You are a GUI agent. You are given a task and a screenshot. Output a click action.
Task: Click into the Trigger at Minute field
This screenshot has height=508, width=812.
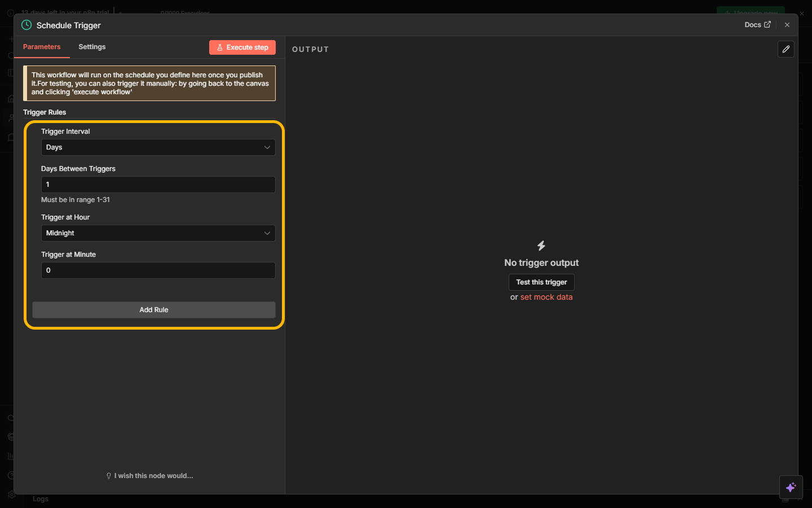coord(158,270)
